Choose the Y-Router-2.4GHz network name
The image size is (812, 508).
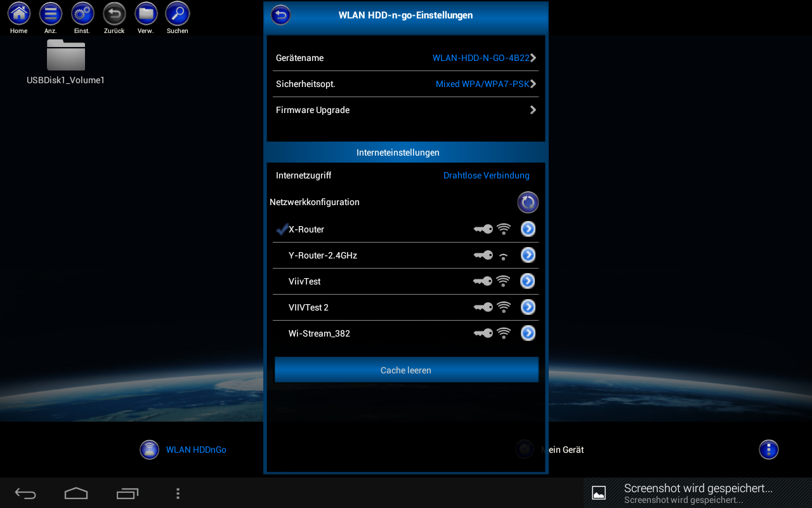[x=323, y=255]
